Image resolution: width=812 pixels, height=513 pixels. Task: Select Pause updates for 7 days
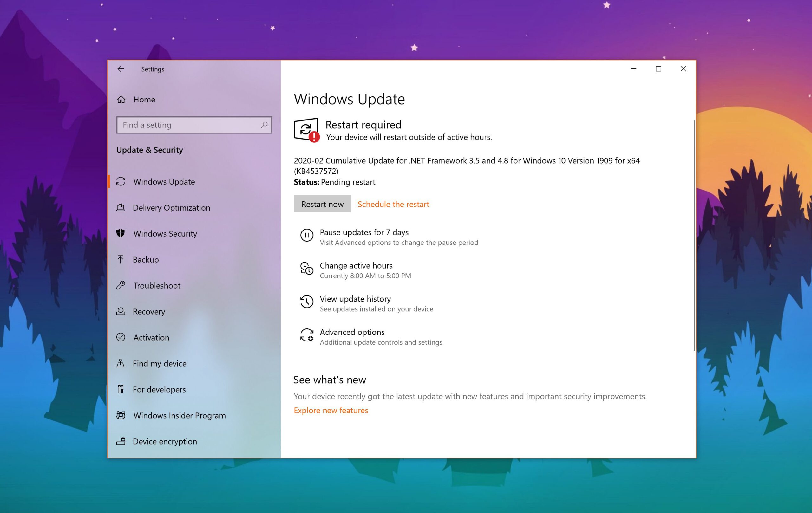(364, 232)
